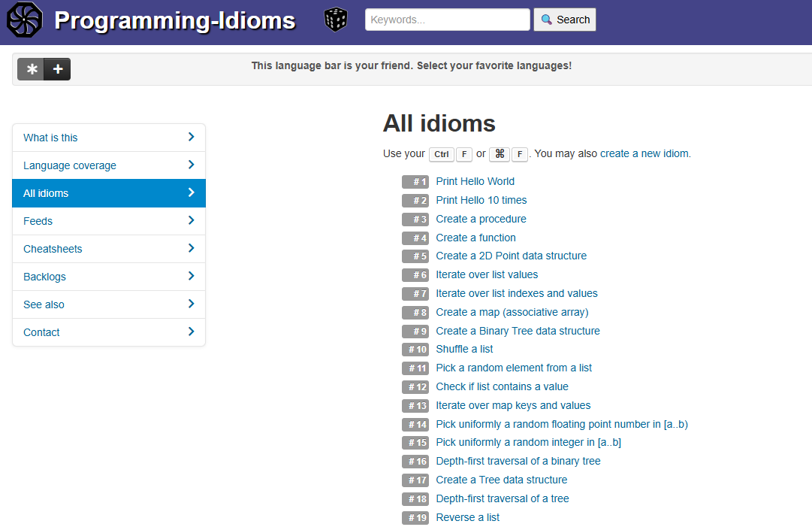Open the Print Hello 10 times idiom
The image size is (812, 527).
[481, 200]
